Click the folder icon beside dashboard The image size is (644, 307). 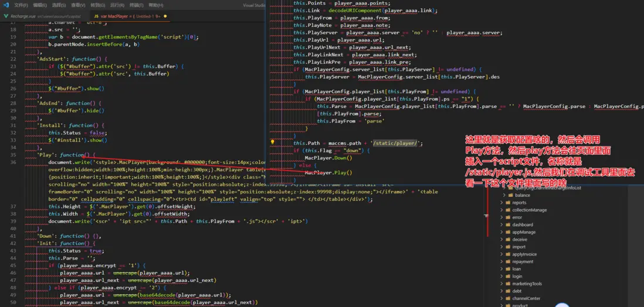(x=507, y=225)
